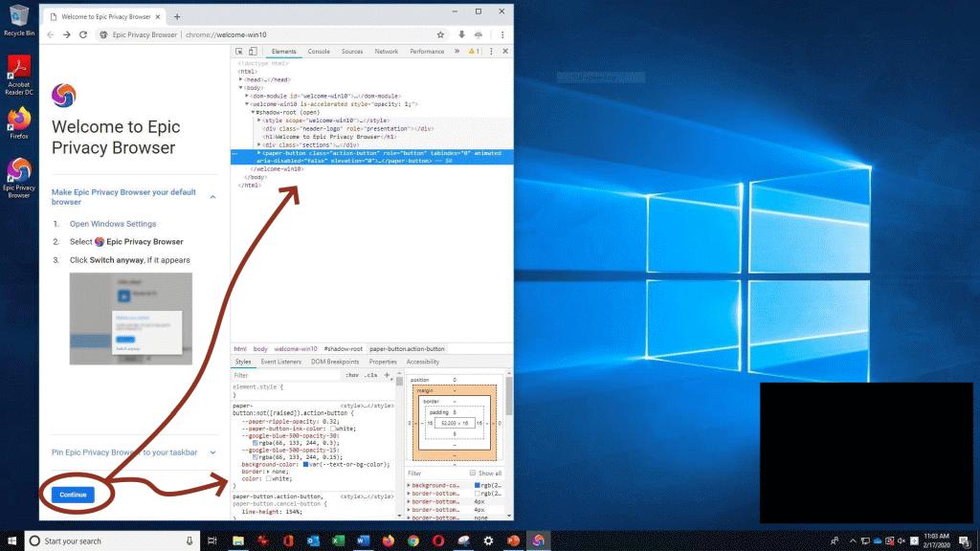Viewport: 980px width, 551px height.
Task: Open the DevTools three-dot customize menu
Action: (491, 52)
